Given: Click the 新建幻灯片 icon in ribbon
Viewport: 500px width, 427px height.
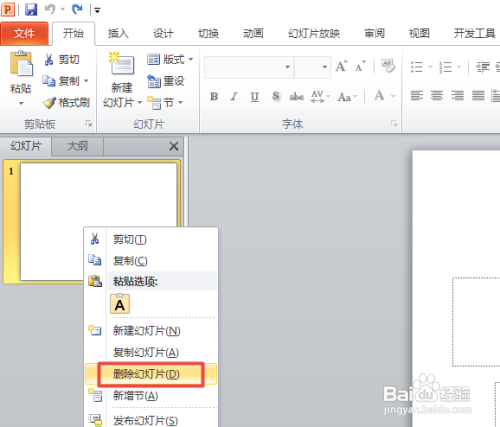Looking at the screenshot, I should coord(122,63).
